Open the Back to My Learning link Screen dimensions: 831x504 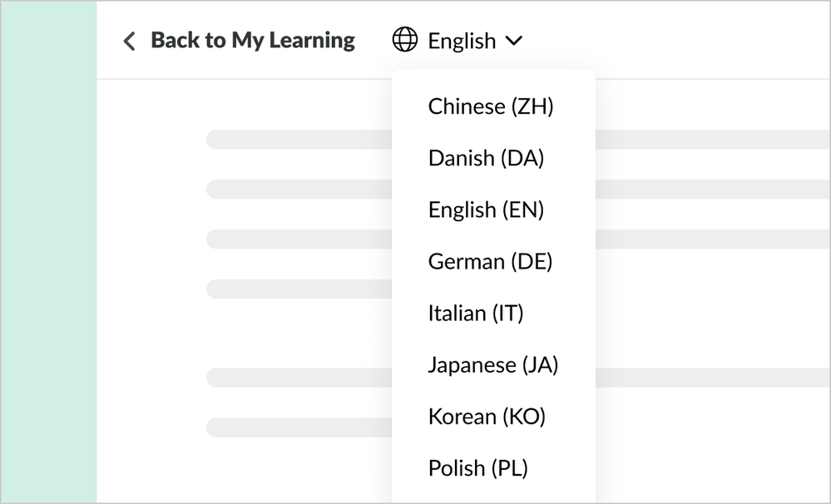coord(252,40)
